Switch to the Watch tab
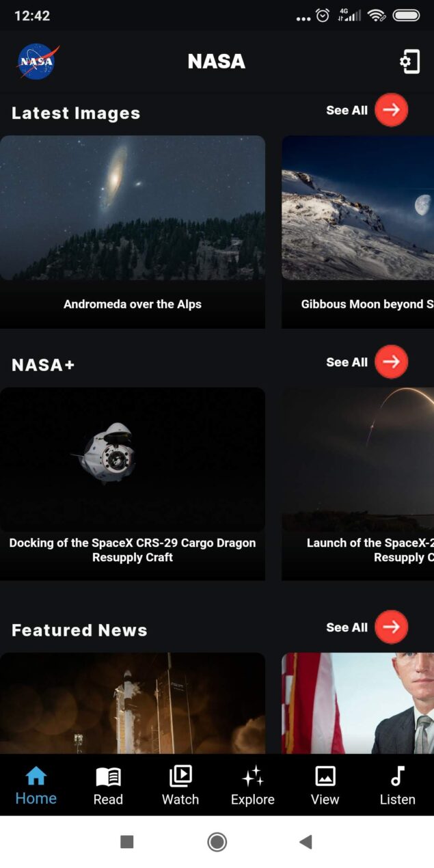This screenshot has height=868, width=434. point(180,786)
